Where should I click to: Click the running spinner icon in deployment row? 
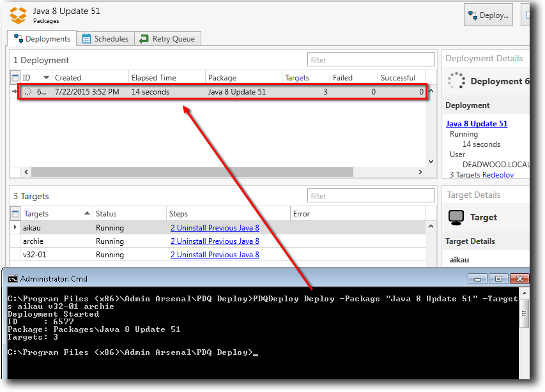(27, 92)
